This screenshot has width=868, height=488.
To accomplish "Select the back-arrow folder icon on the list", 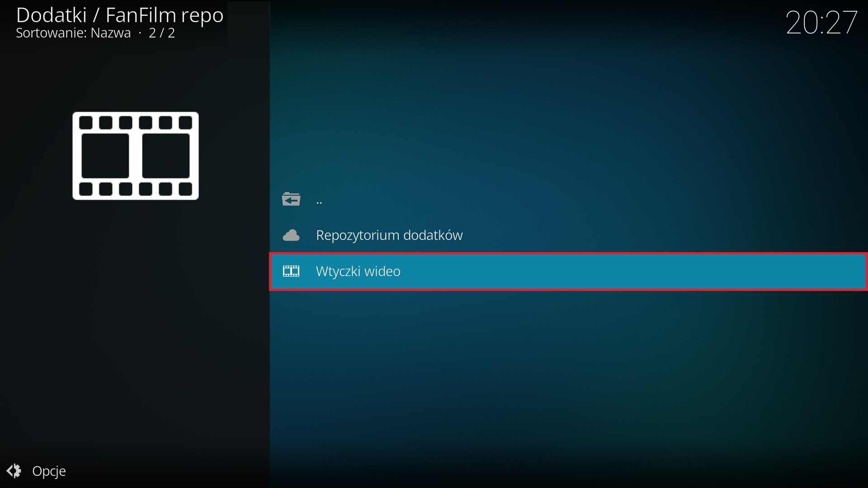I will point(291,199).
